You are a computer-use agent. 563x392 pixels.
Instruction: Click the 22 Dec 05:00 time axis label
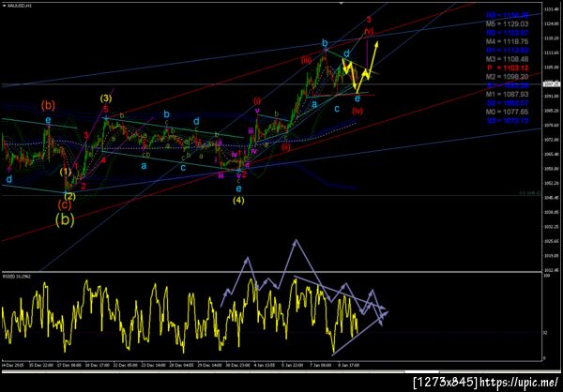[126, 365]
